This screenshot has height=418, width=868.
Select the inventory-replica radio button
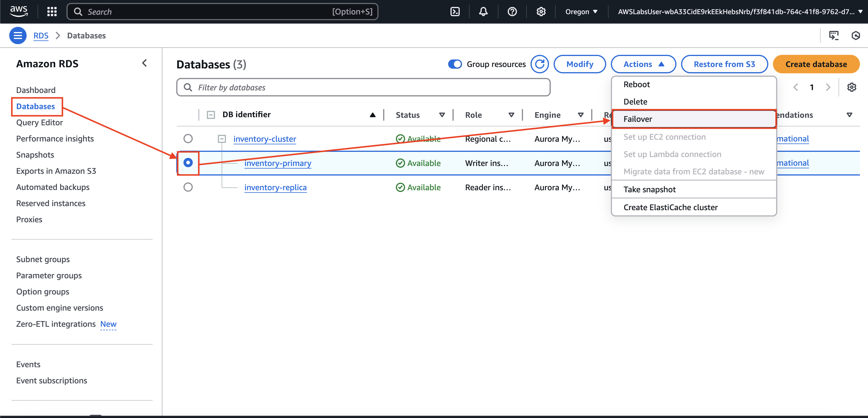click(x=188, y=187)
